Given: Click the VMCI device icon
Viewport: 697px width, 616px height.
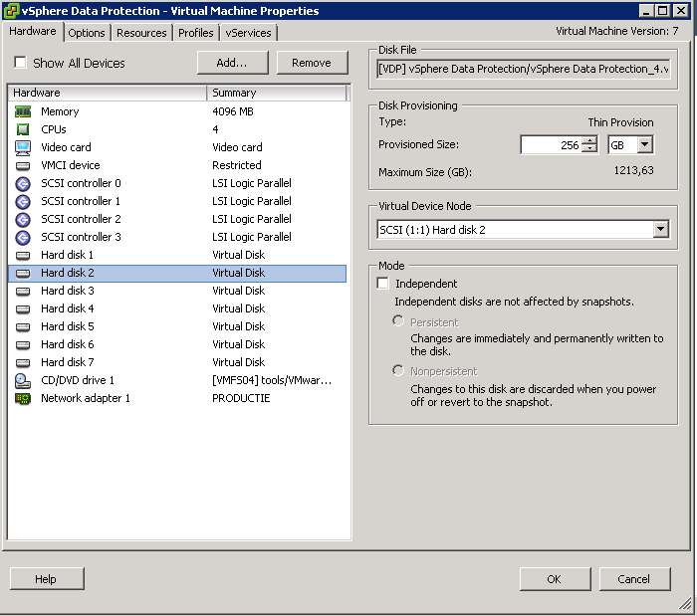Looking at the screenshot, I should [x=23, y=165].
